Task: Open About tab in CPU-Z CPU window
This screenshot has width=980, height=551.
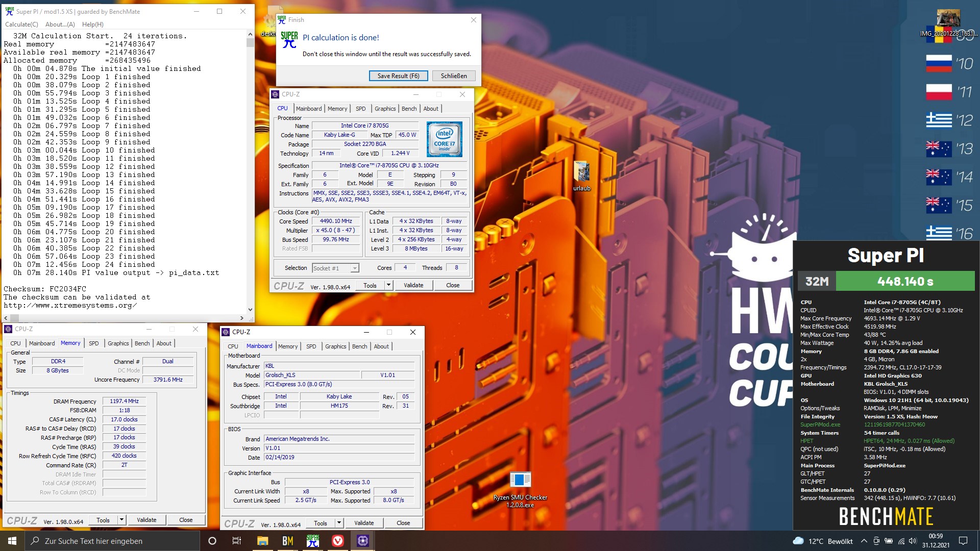Action: click(x=431, y=109)
